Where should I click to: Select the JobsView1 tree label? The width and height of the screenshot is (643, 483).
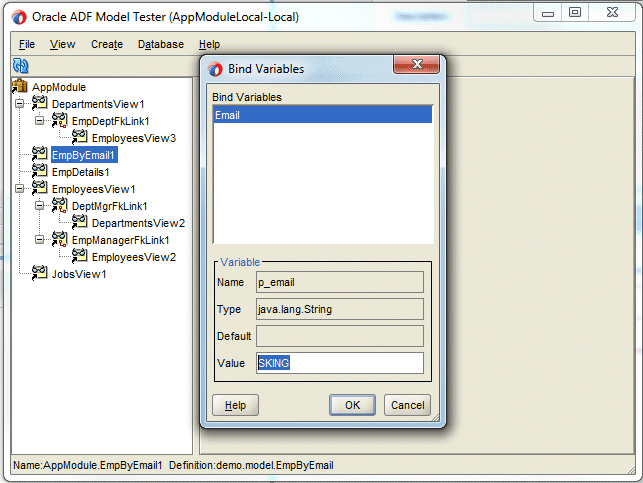[79, 273]
